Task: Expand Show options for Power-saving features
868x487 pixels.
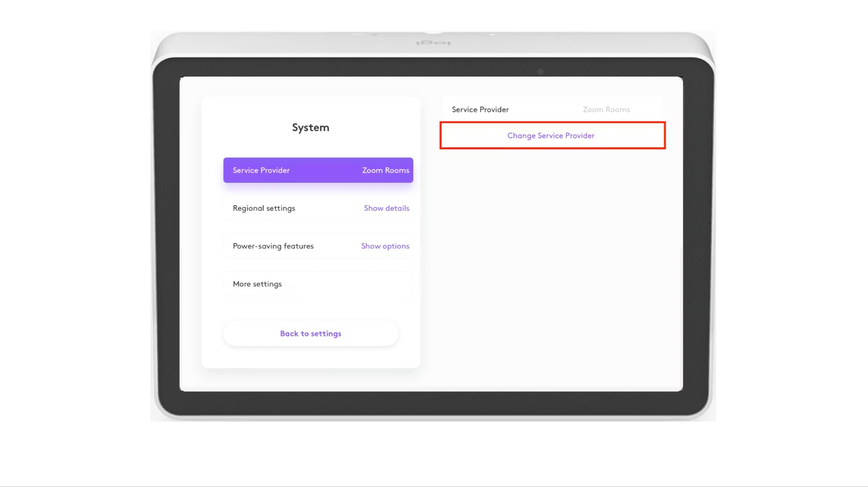Action: click(x=385, y=246)
